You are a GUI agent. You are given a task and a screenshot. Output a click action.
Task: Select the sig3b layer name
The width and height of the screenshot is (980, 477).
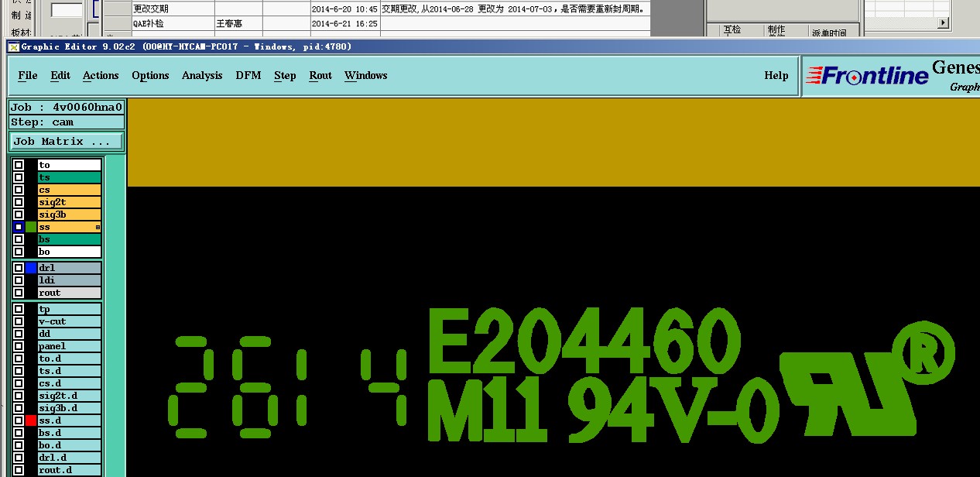coord(70,214)
